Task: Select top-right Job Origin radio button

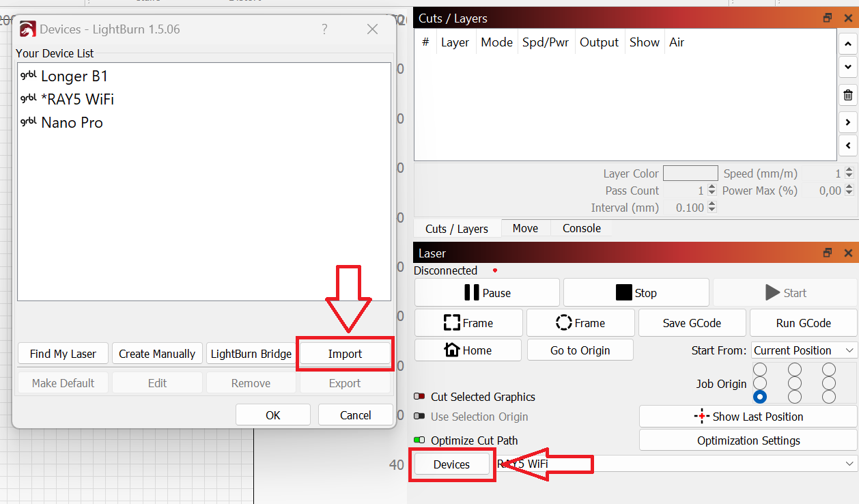Action: tap(828, 369)
